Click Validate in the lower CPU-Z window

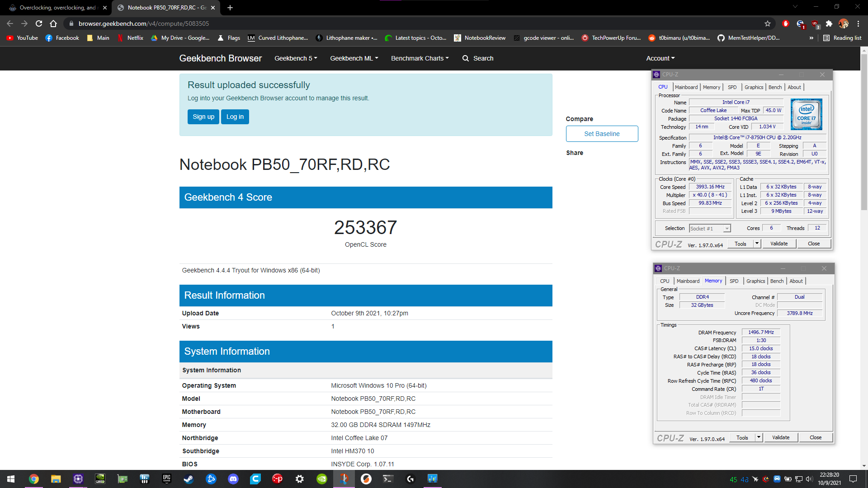pos(781,437)
